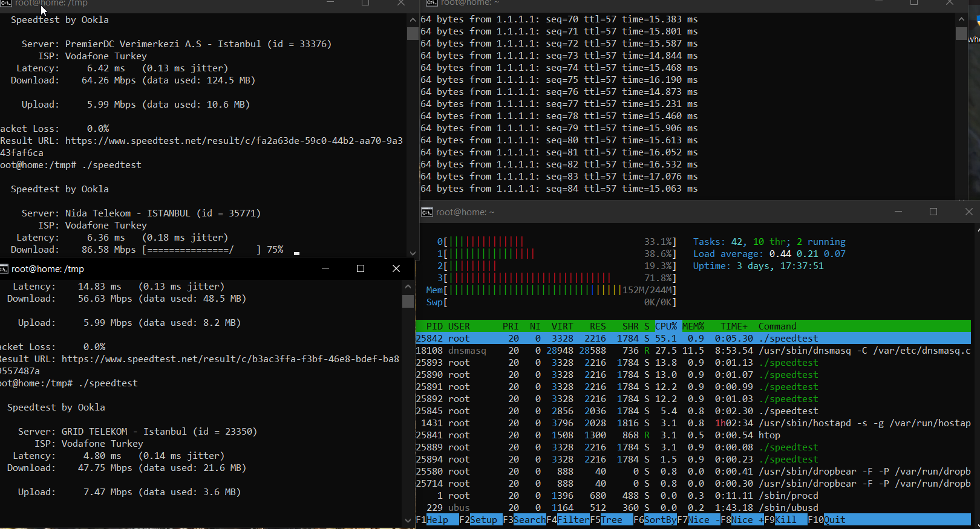Click the ping reply line seq=70

point(559,19)
